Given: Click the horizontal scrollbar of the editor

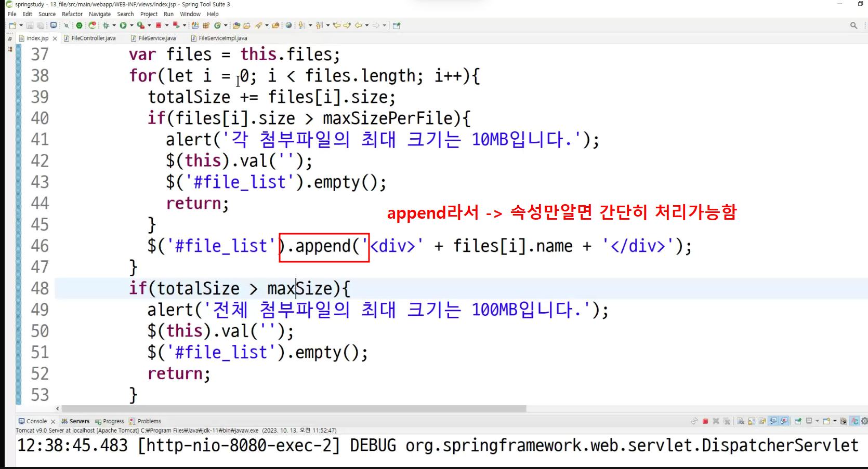Looking at the screenshot, I should point(294,409).
